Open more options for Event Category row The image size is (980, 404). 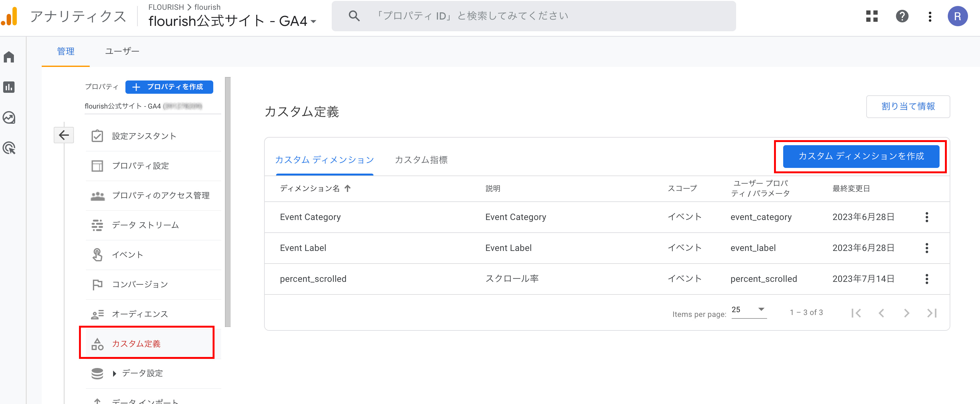click(927, 217)
